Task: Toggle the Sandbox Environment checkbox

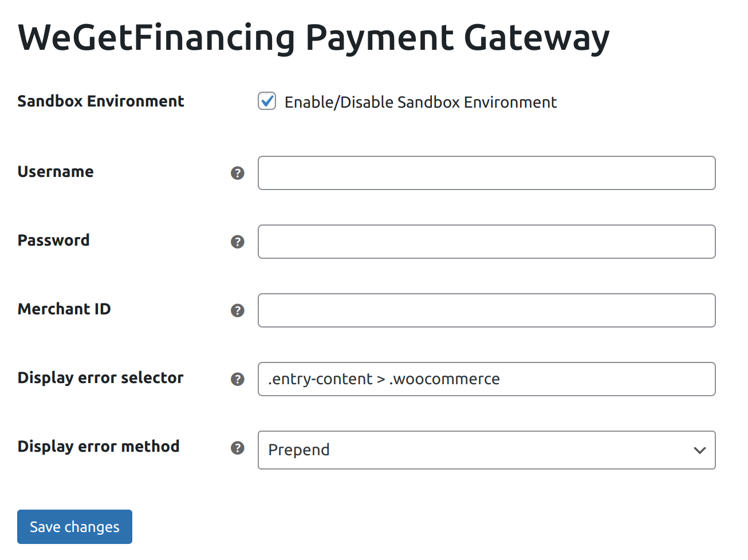Action: pos(267,101)
